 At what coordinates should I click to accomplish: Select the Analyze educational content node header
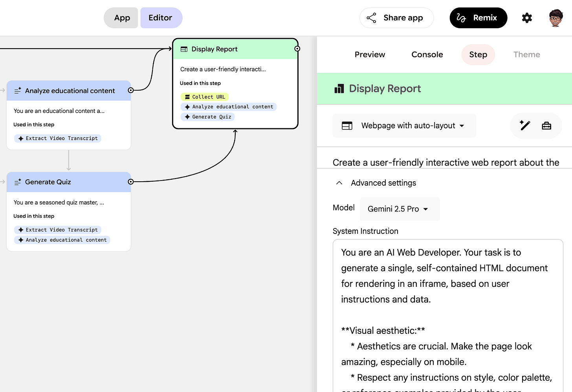tap(69, 91)
